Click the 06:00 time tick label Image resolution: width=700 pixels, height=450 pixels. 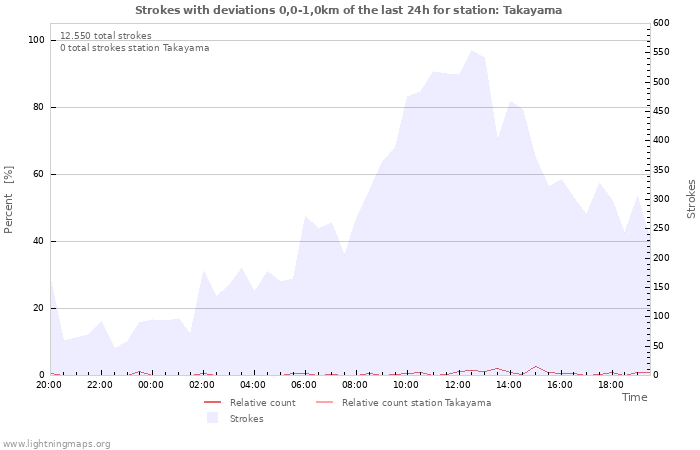[x=304, y=384]
